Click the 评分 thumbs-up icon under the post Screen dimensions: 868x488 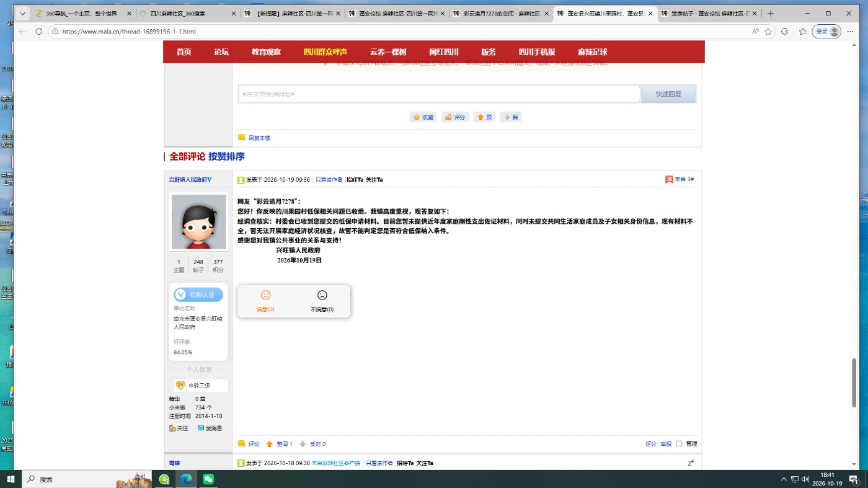click(448, 117)
